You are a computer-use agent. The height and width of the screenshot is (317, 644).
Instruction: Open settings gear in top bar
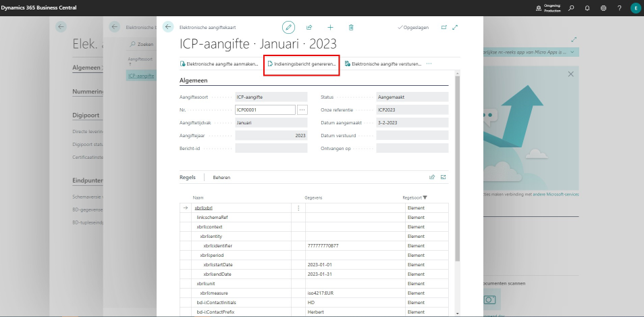(x=603, y=8)
